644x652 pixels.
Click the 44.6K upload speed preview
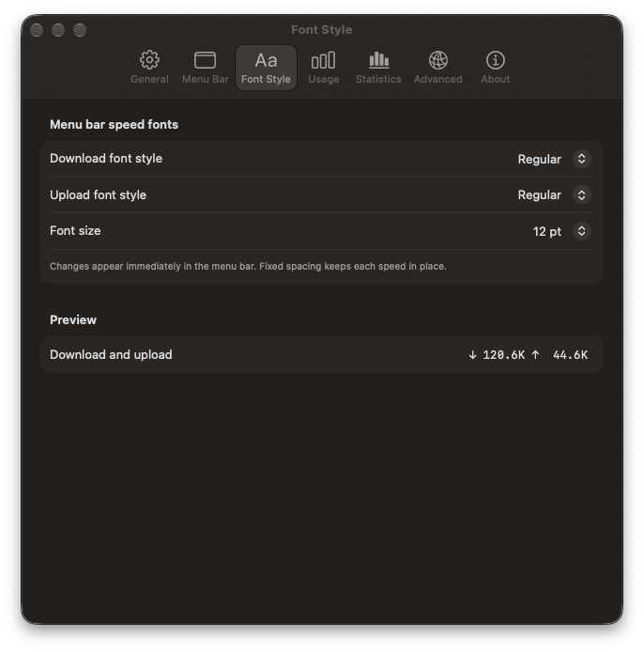[570, 355]
